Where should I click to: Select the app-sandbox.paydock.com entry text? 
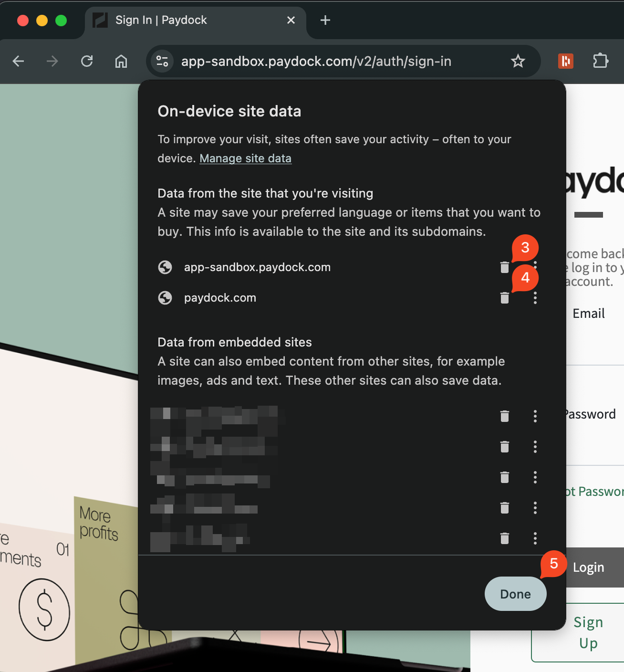point(257,267)
